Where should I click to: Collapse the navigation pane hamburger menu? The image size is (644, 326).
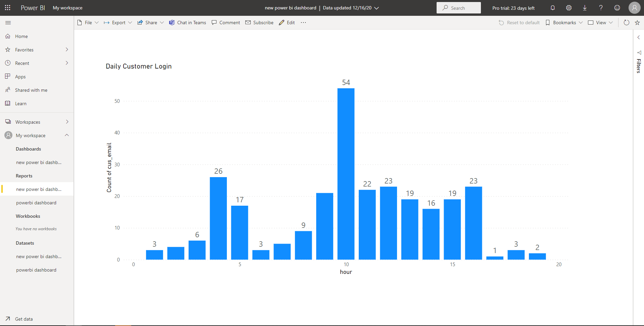coord(8,23)
